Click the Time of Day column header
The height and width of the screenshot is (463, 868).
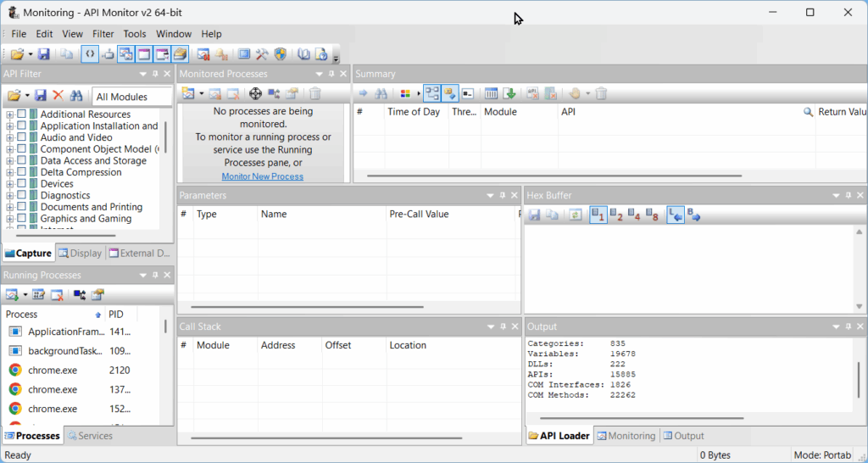coord(417,112)
